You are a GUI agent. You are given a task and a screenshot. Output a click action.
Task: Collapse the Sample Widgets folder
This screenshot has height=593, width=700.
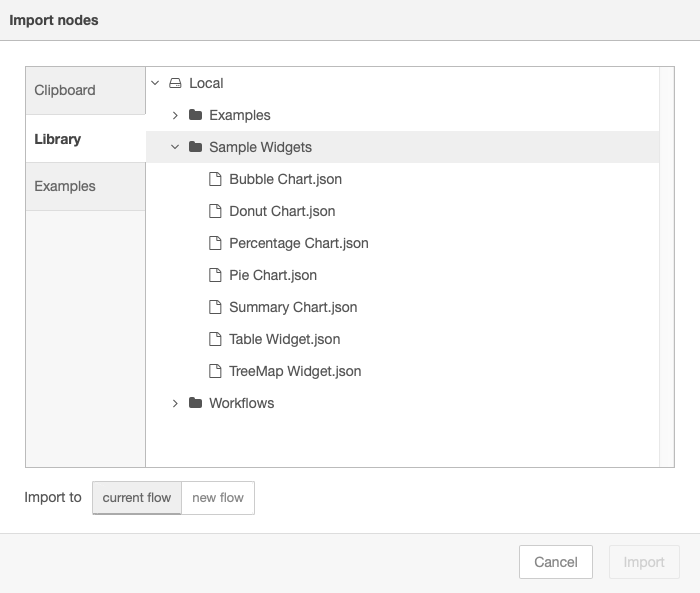(x=175, y=147)
